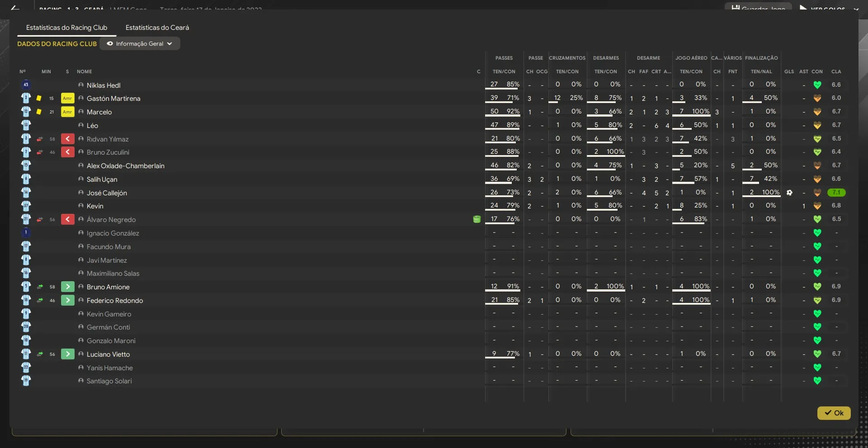
Task: Click the goal ball icon for José Callejón
Action: click(789, 193)
